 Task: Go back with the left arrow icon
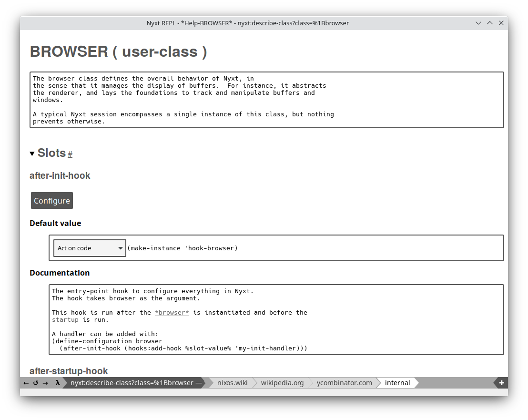[x=26, y=383]
